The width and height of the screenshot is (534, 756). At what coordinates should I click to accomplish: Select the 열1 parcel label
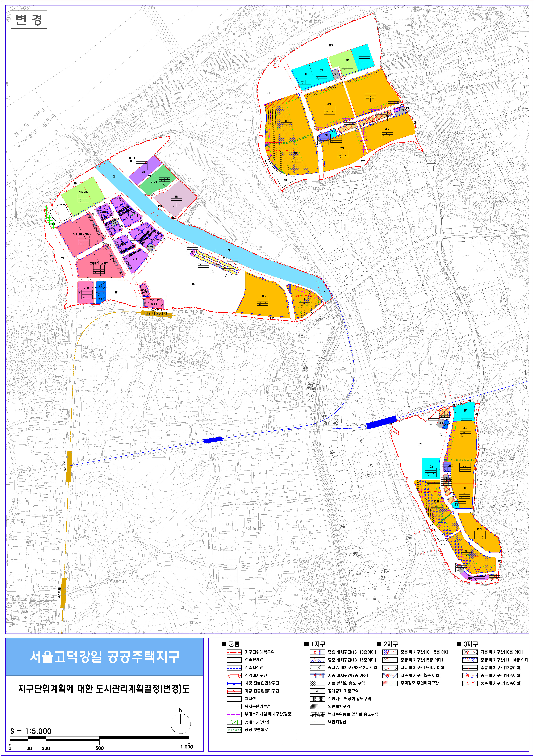pos(176,197)
